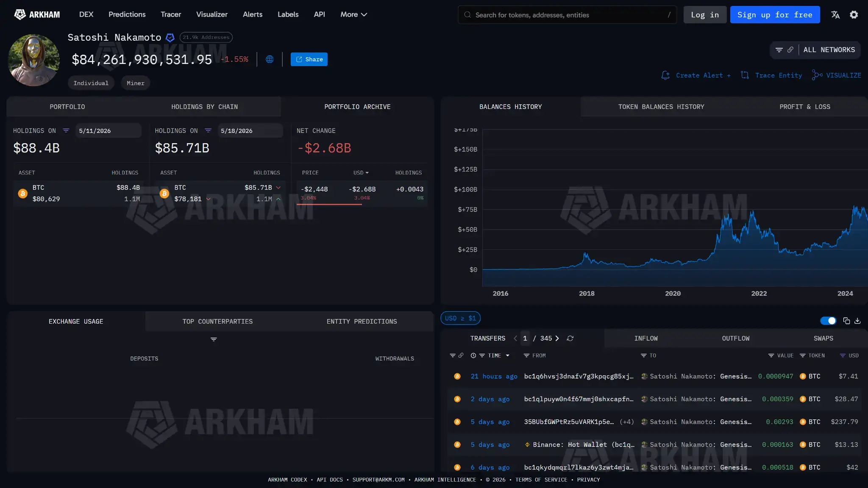868x488 pixels.
Task: Go to next transfers page
Action: (557, 338)
